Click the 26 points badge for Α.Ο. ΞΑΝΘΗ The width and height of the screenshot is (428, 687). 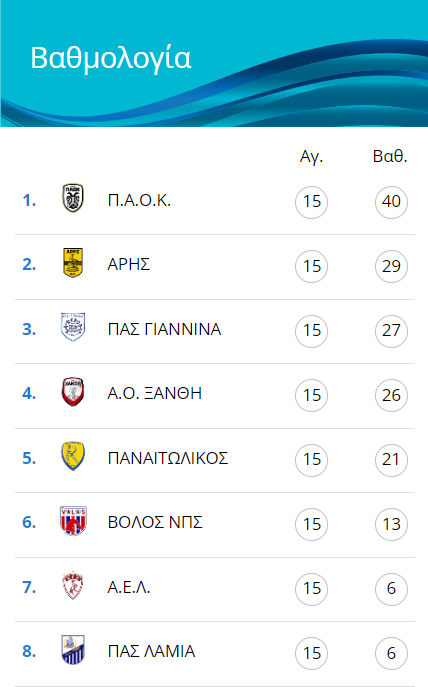391,395
